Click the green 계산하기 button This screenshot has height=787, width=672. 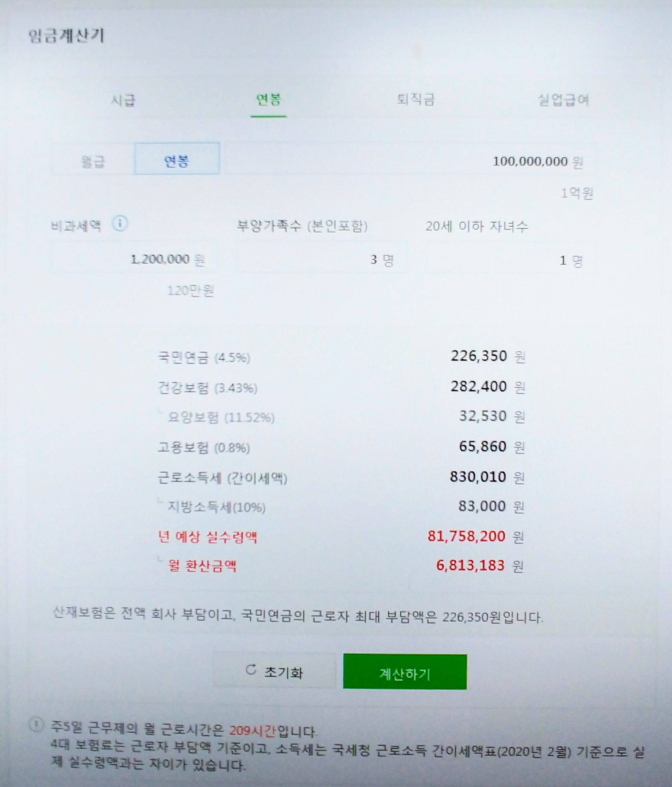(x=405, y=672)
